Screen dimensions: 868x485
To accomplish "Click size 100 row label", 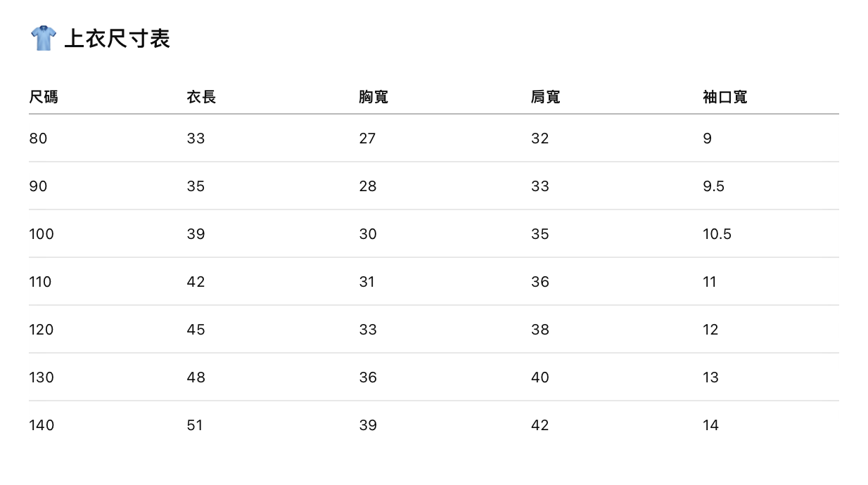I will pos(42,234).
